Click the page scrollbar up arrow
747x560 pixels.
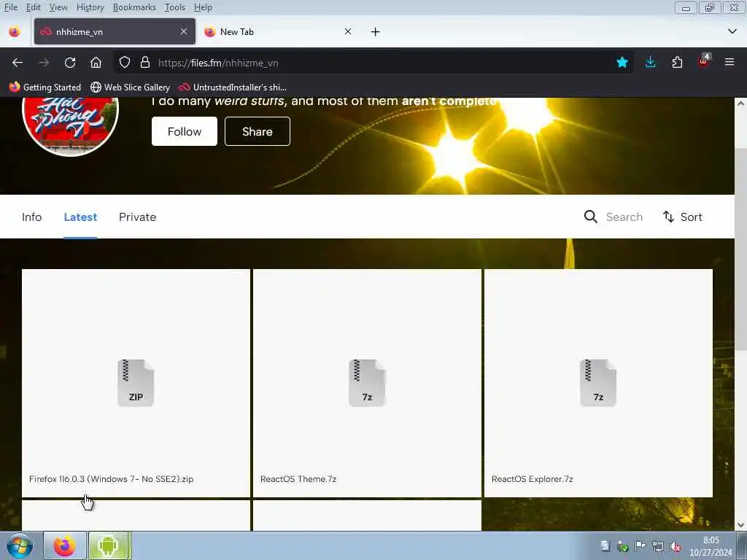coord(740,104)
